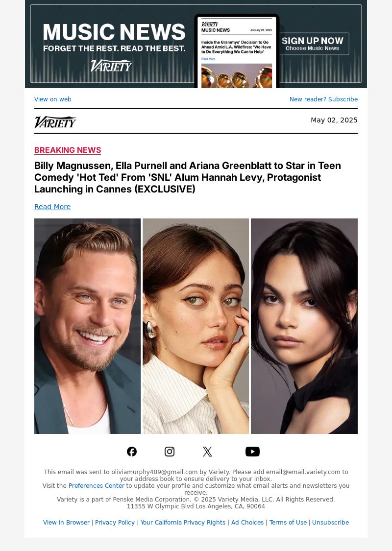Image resolution: width=392 pixels, height=551 pixels.
Task: Click the white Variety logo in banner
Action: point(111,66)
